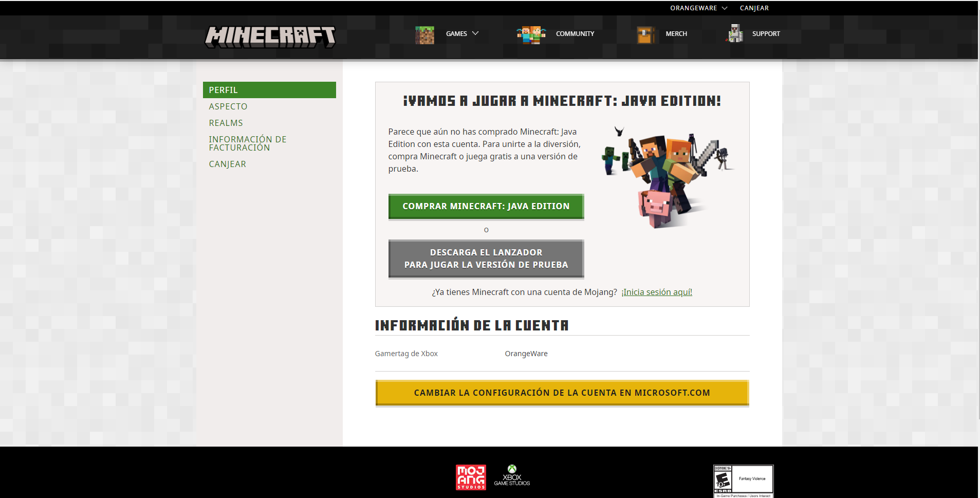The image size is (980, 498).
Task: Go to ASPECTO in the sidebar
Action: tap(228, 106)
